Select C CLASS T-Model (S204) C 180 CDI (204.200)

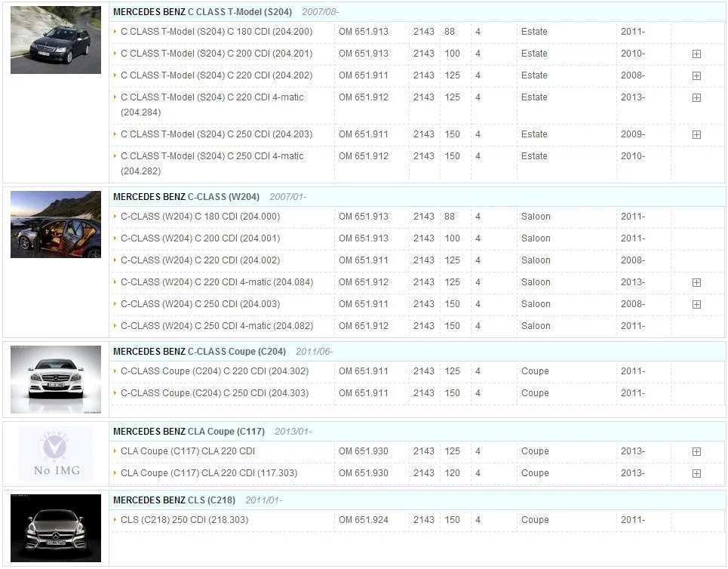pos(217,32)
